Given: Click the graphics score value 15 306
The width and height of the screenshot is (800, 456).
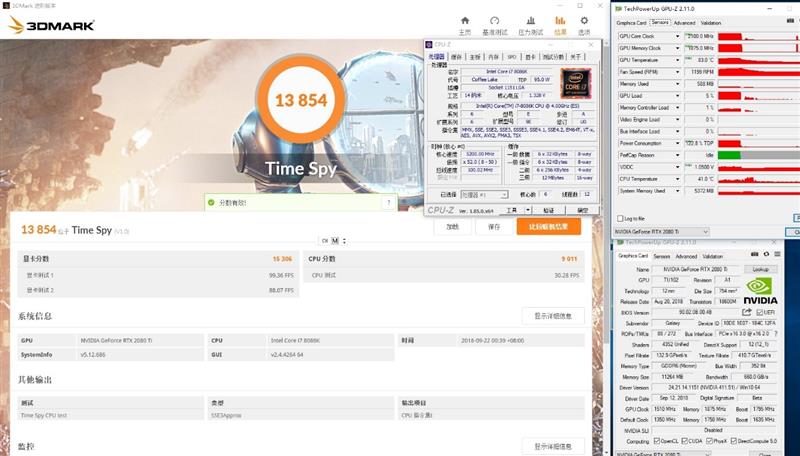Looking at the screenshot, I should coord(282,259).
